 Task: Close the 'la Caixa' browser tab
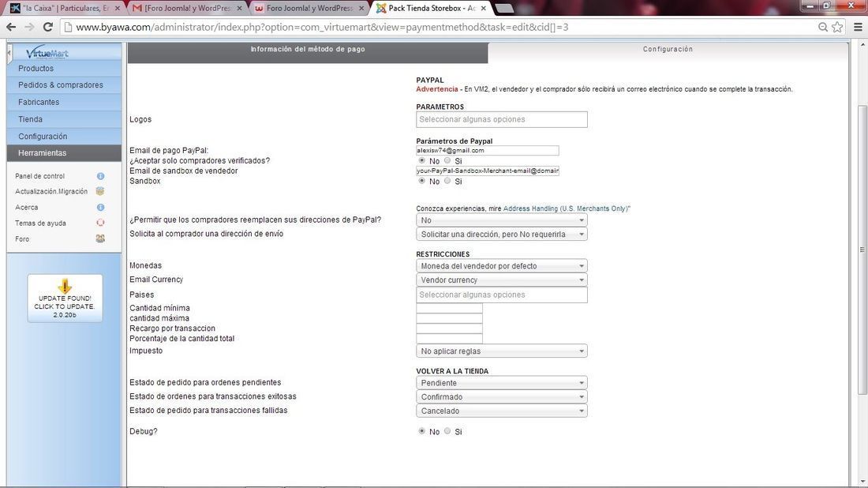[x=117, y=9]
